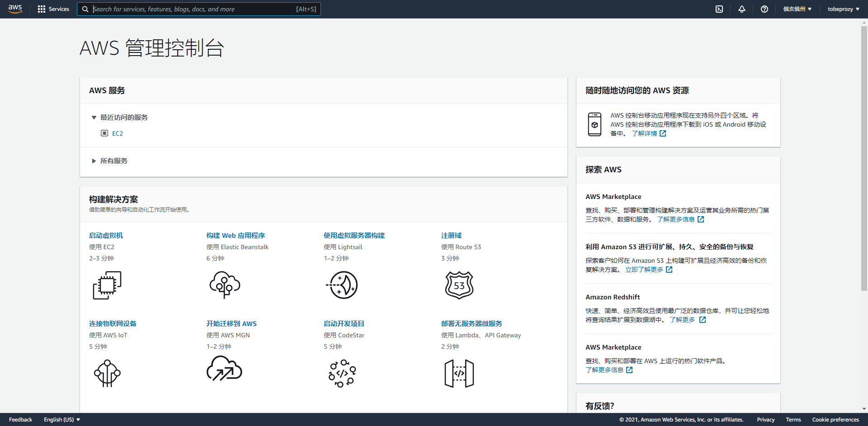The width and height of the screenshot is (868, 426).
Task: Click the Route 53 shield icon
Action: click(x=459, y=285)
